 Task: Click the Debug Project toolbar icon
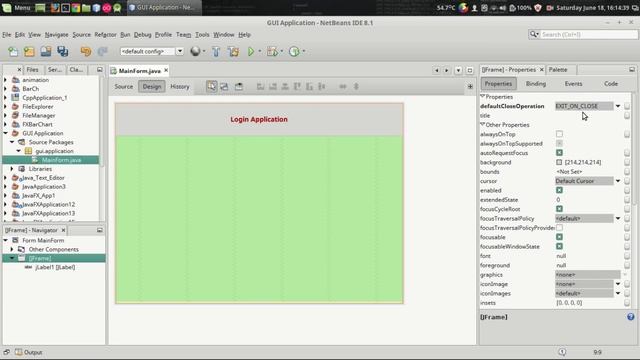click(272, 51)
